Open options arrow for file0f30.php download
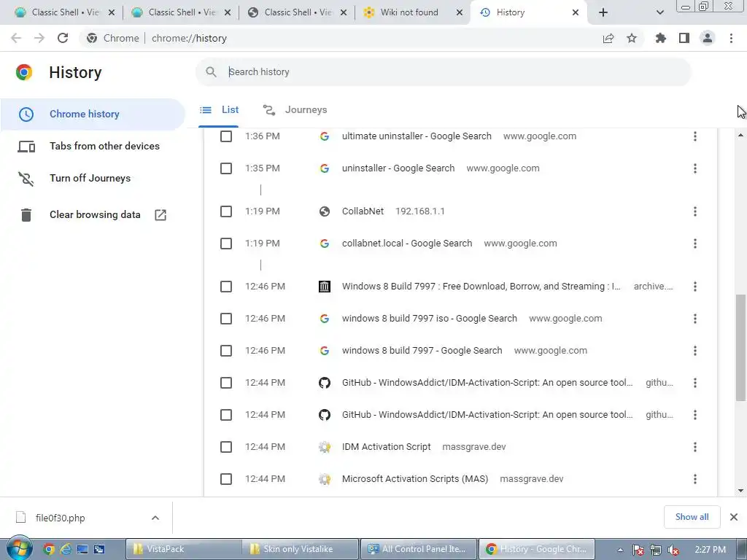This screenshot has width=747, height=560. coord(155,518)
